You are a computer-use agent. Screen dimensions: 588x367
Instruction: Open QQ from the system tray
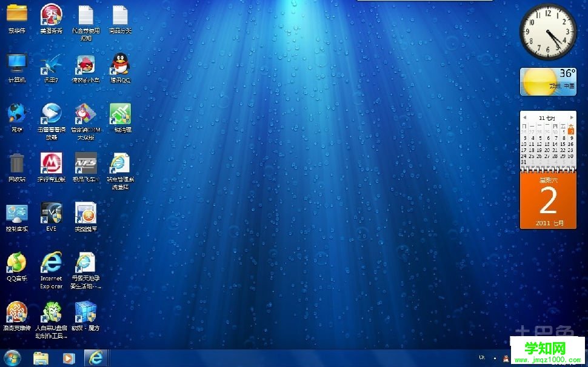[506, 358]
